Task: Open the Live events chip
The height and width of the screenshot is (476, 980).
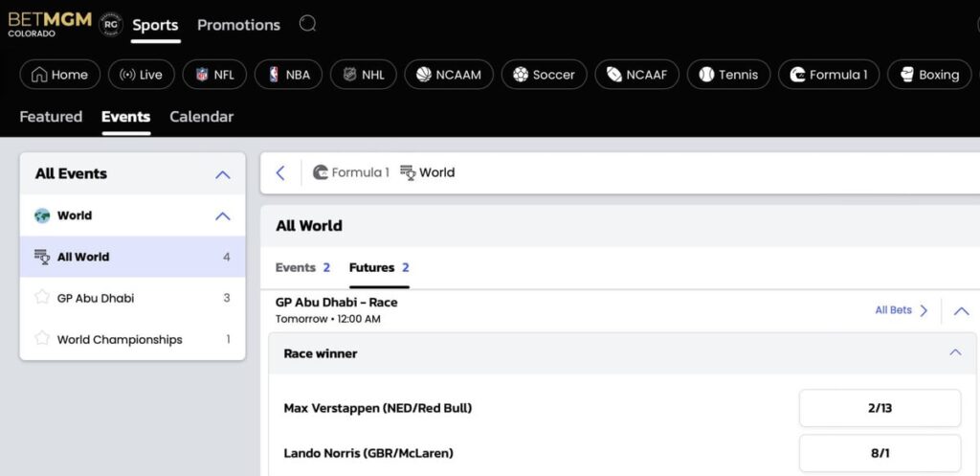Action: pos(142,75)
